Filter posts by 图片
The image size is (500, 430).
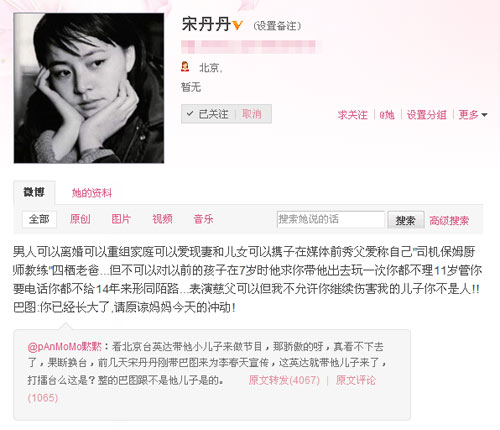coord(121,219)
